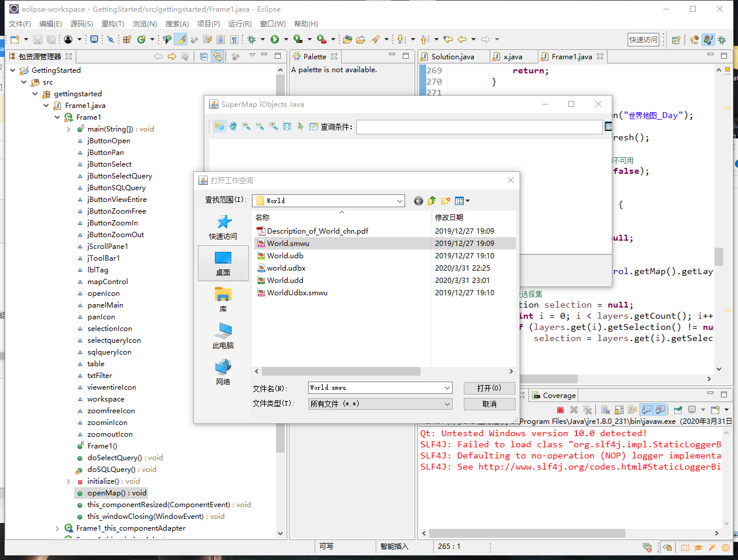Open the 文件名 file name combo dropdown arrow
This screenshot has height=560, width=738.
tap(447, 387)
